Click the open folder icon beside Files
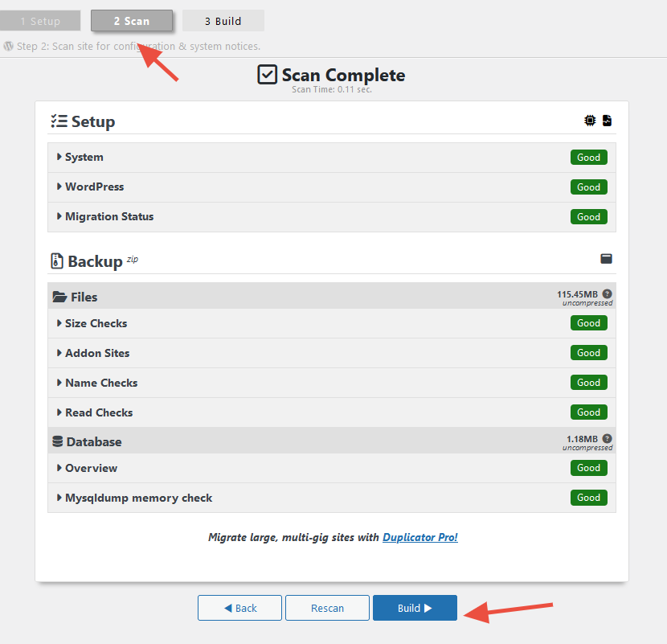The height and width of the screenshot is (644, 667). pyautogui.click(x=59, y=297)
